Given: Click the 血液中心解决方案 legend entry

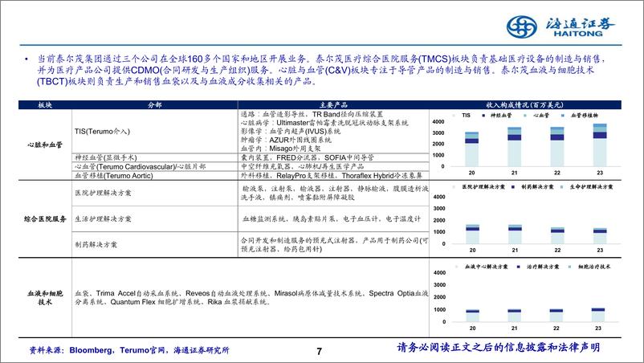Looking at the screenshot, I should click(x=482, y=267).
